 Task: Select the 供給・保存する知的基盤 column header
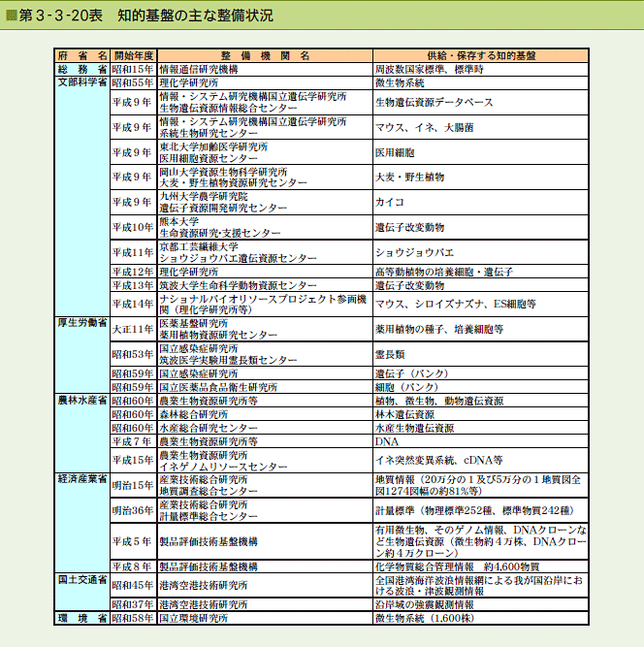[481, 55]
